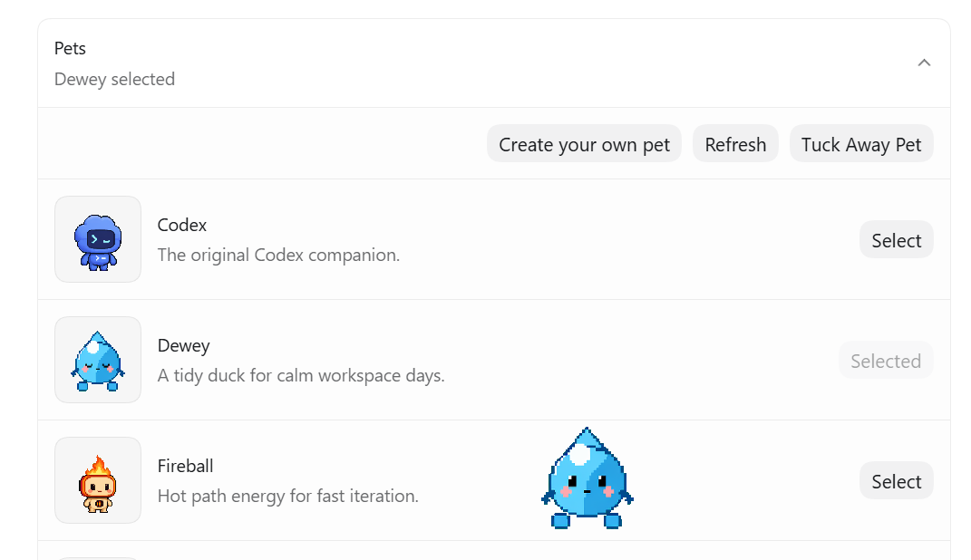Click the large floating Dewey droplet sprite
Viewport: 971px width, 560px height.
(x=587, y=478)
